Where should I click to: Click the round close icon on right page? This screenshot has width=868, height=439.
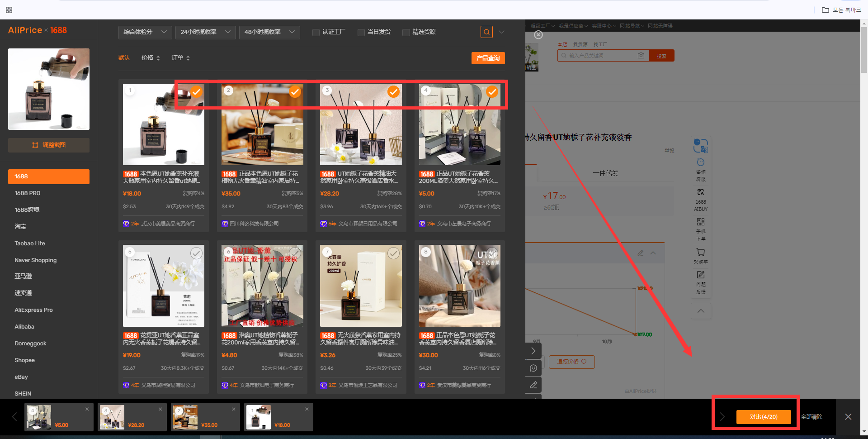pyautogui.click(x=538, y=35)
